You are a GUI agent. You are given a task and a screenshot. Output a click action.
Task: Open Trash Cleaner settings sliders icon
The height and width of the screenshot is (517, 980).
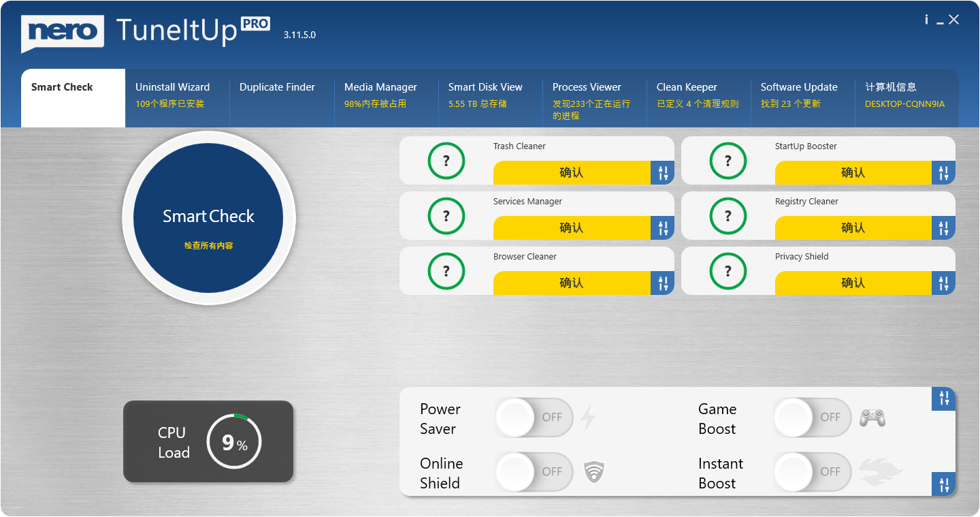tap(662, 173)
